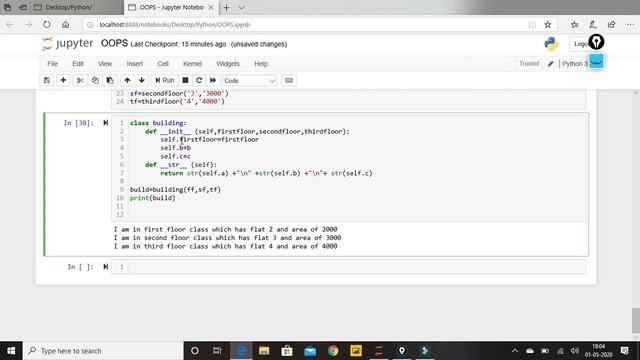
Task: Go forward in the browser
Action: [x=28, y=24]
